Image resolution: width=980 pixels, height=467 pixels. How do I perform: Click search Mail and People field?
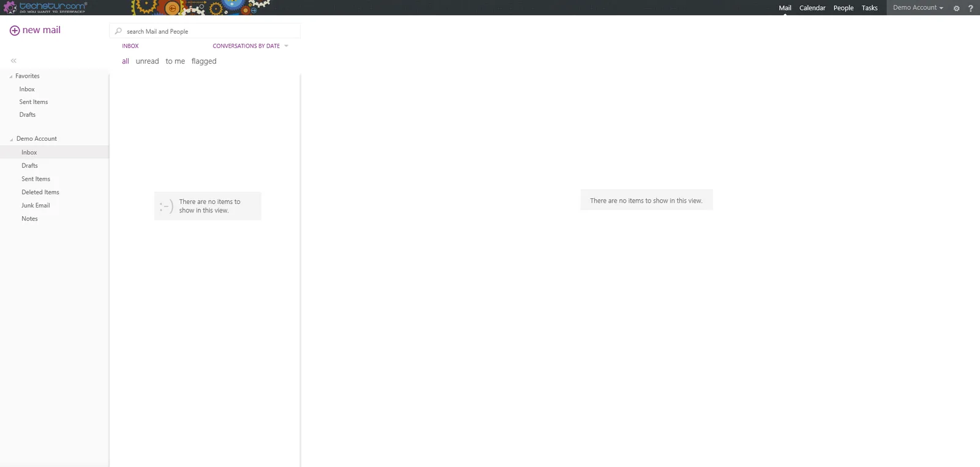205,31
